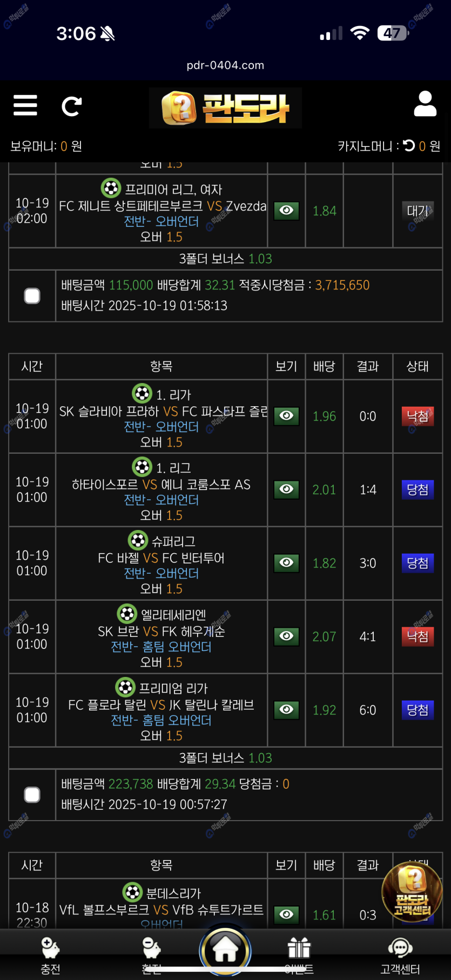This screenshot has width=451, height=980.
Task: Refresh the casino money balance
Action: 409,145
